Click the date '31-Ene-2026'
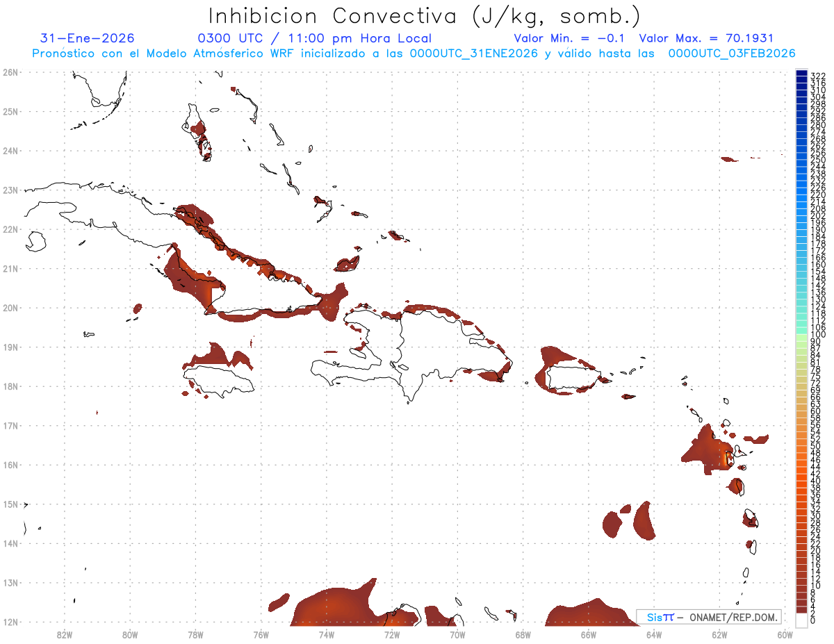Viewport: 834px width, 644px height. coord(88,38)
